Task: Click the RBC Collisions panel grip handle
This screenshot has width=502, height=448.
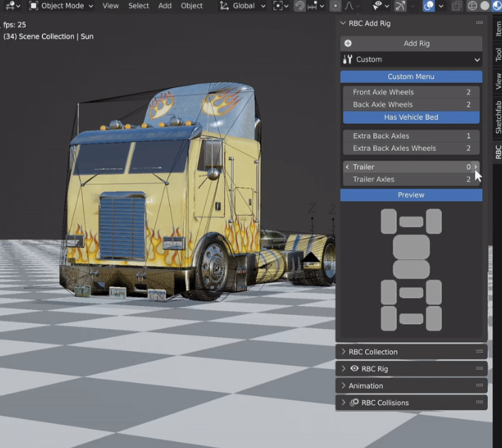Action: tap(479, 402)
